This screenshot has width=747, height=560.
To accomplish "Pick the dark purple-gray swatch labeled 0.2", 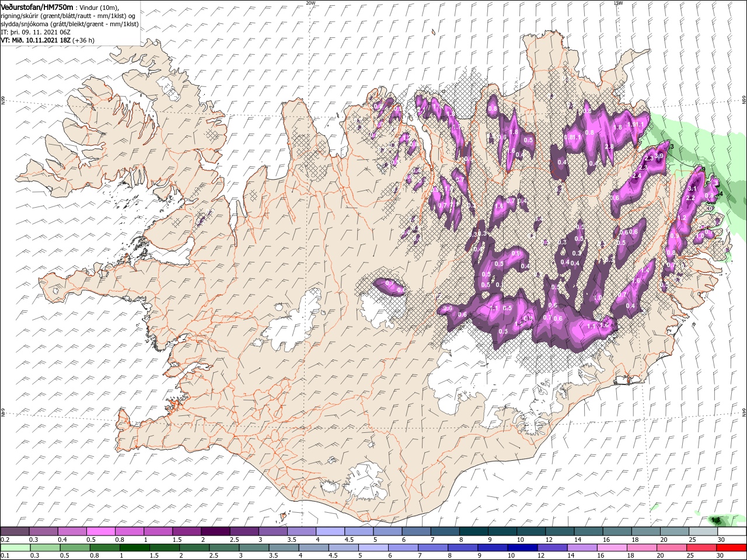I will (x=15, y=531).
